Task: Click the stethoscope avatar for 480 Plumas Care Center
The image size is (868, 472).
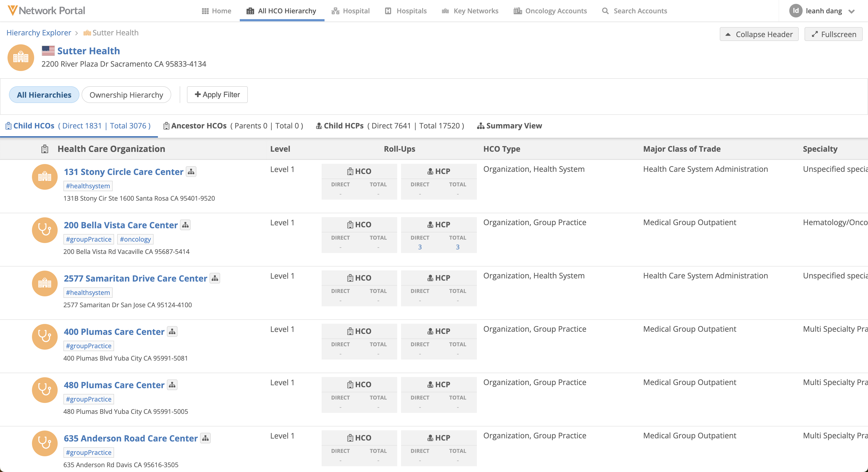Action: tap(45, 390)
